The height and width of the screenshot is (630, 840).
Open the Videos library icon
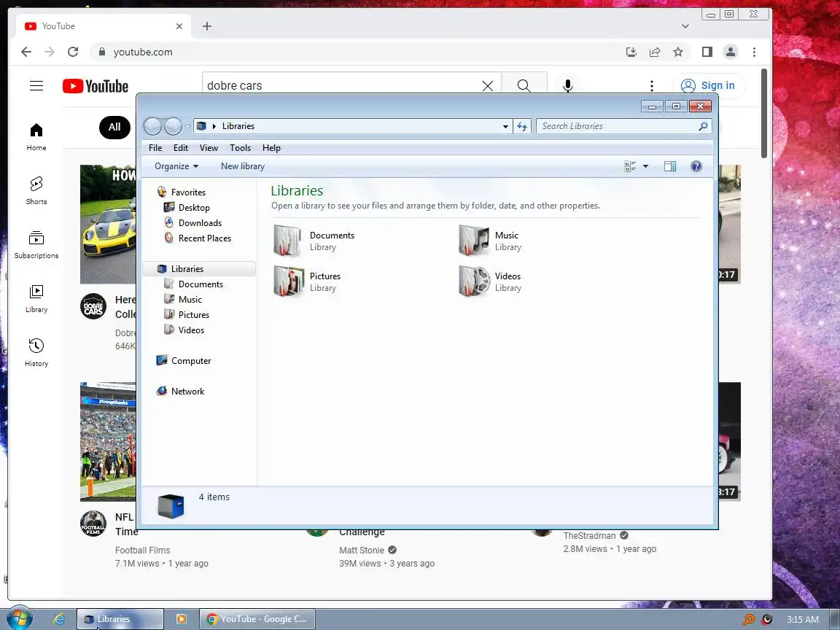[474, 281]
